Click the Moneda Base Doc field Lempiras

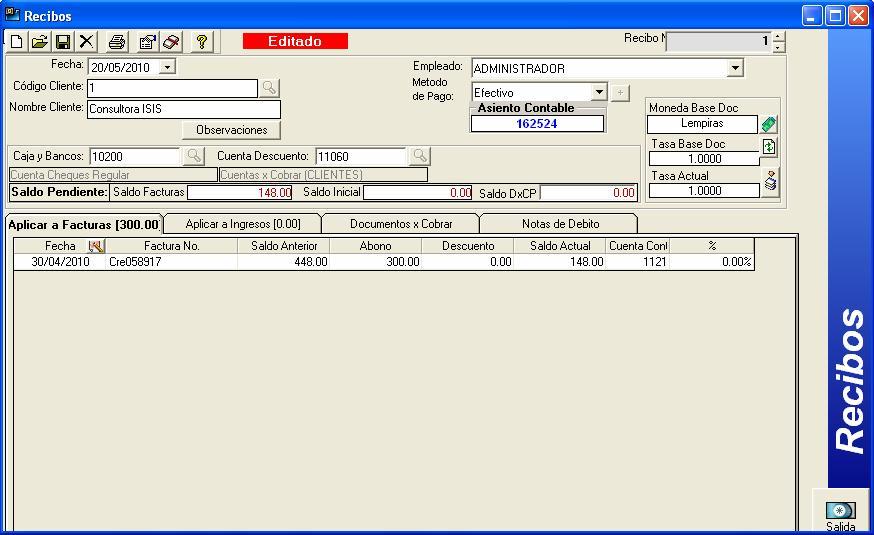(x=702, y=124)
